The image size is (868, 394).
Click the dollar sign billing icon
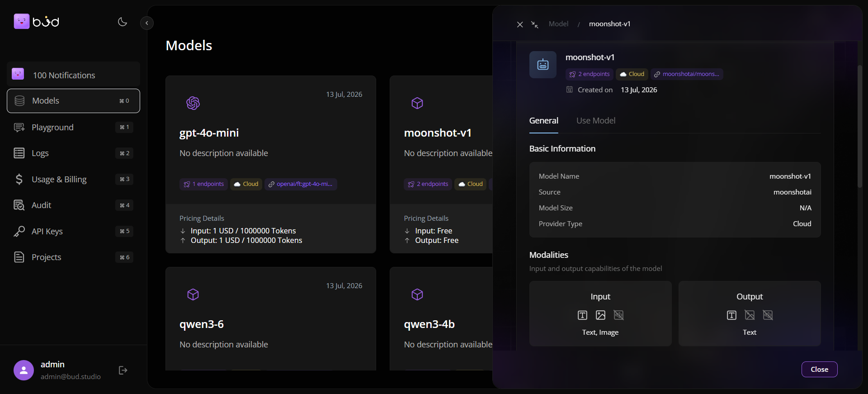tap(19, 180)
